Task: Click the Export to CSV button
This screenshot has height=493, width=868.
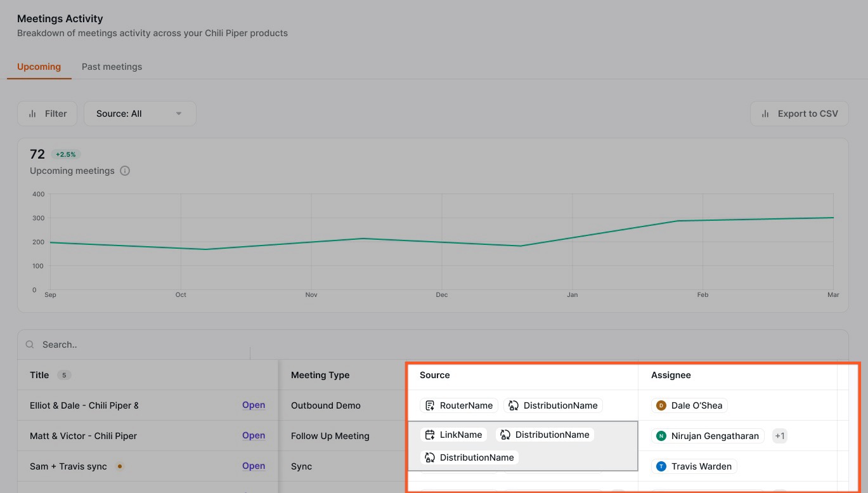Action: [799, 114]
